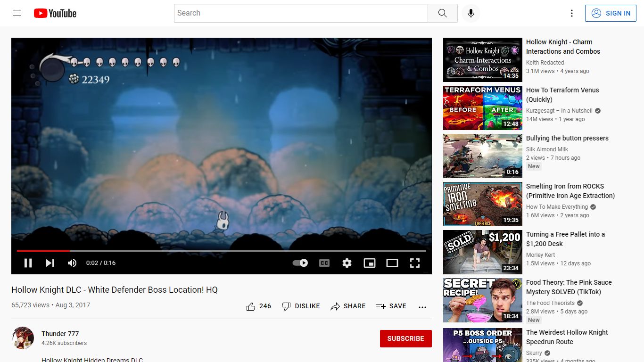644x362 pixels.
Task: Open more actions ellipsis below video
Action: (x=422, y=307)
